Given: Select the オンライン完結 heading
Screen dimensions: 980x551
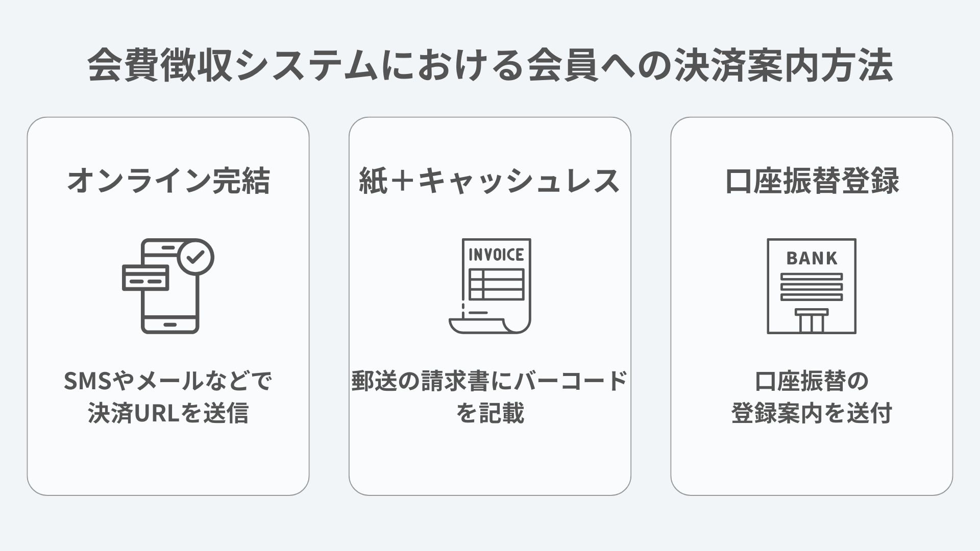Looking at the screenshot, I should [x=168, y=181].
